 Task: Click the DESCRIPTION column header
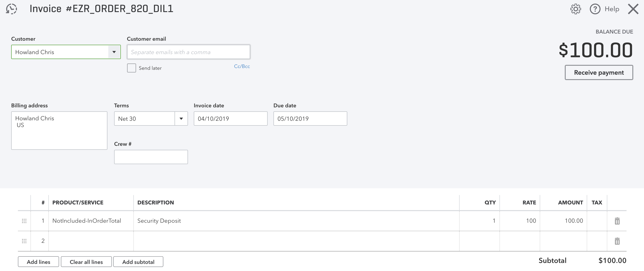pos(156,203)
